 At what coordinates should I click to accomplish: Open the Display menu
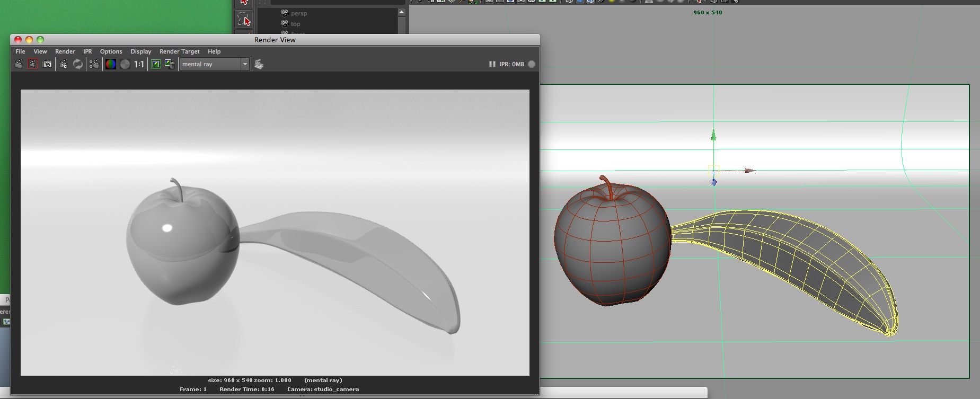(140, 51)
